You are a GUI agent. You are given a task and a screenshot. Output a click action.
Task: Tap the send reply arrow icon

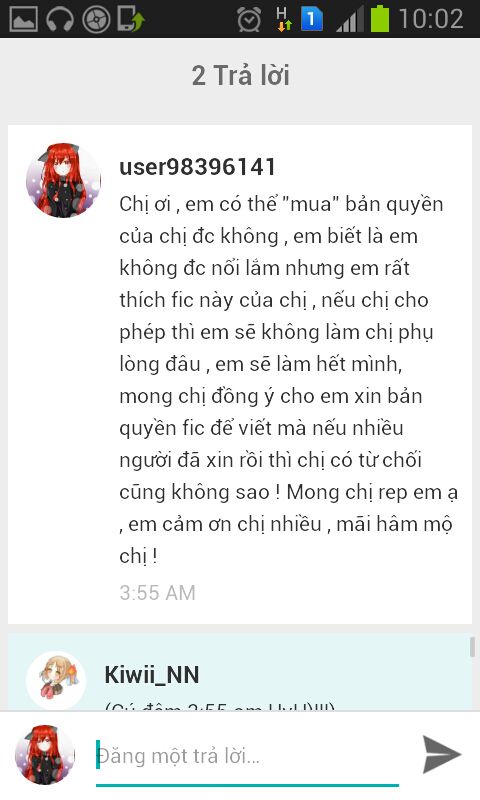click(442, 755)
